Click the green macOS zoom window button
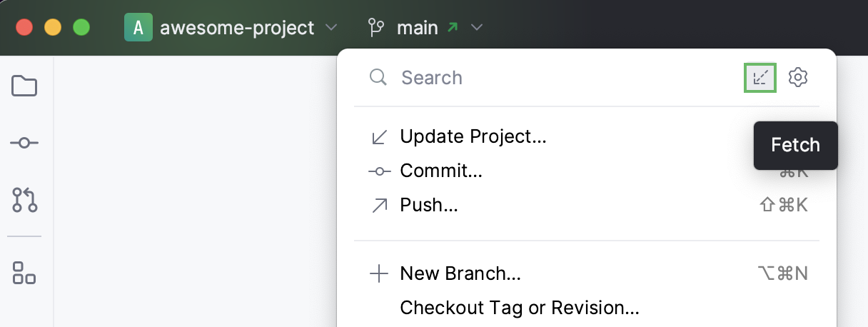Viewport: 868px width, 327px height. [x=81, y=28]
